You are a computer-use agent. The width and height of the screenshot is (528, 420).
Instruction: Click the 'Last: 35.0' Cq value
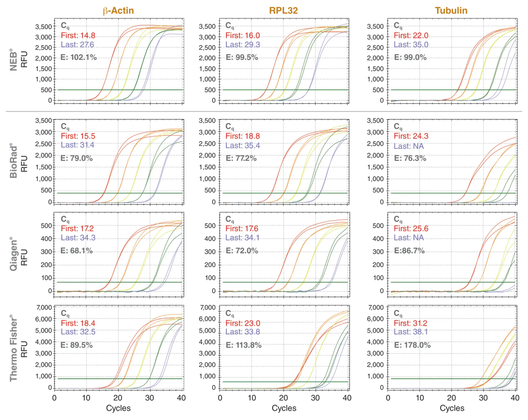pos(411,45)
